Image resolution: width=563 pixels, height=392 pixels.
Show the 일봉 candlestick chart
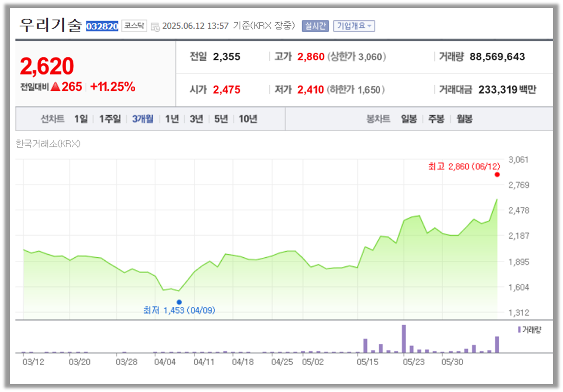[409, 119]
